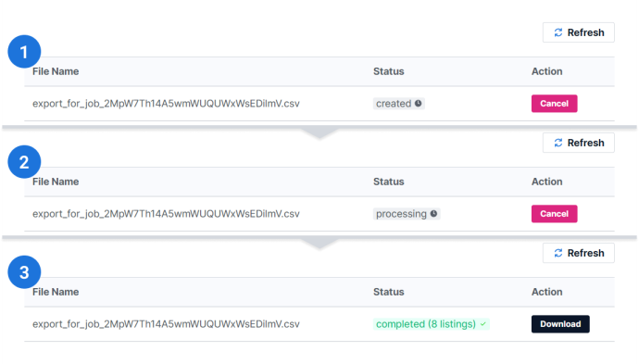Click the clock icon beside processing status

pos(433,214)
